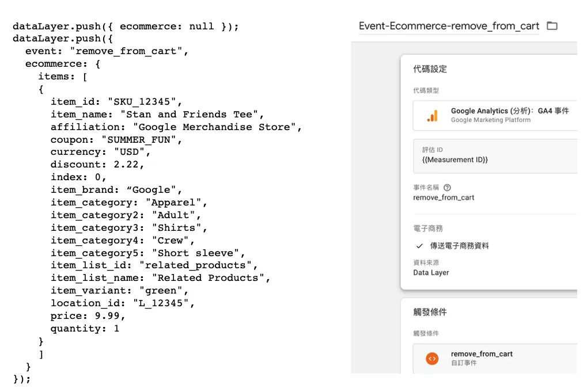Image resolution: width=587 pixels, height=392 pixels.
Task: Click the Google Marketing Platform subtitle
Action: pyautogui.click(x=490, y=120)
